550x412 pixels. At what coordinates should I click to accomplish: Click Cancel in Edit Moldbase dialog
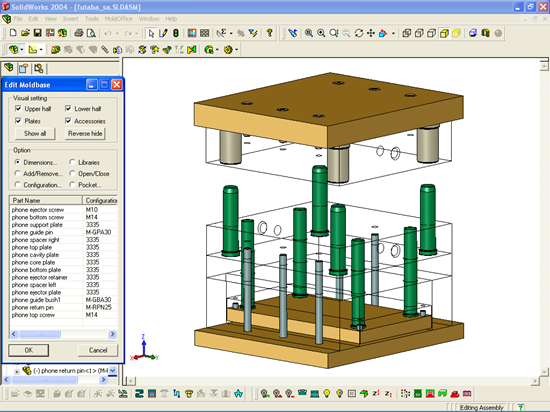pyautogui.click(x=98, y=350)
